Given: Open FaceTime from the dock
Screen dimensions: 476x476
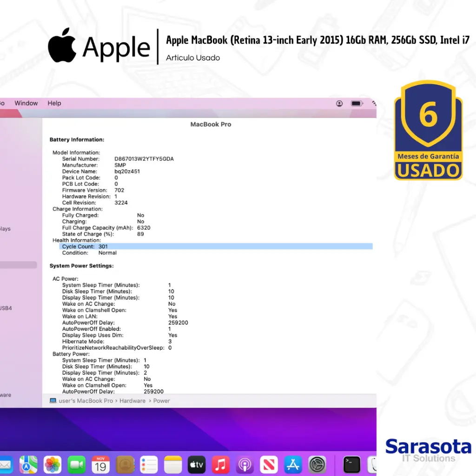Looking at the screenshot, I should point(77,464).
